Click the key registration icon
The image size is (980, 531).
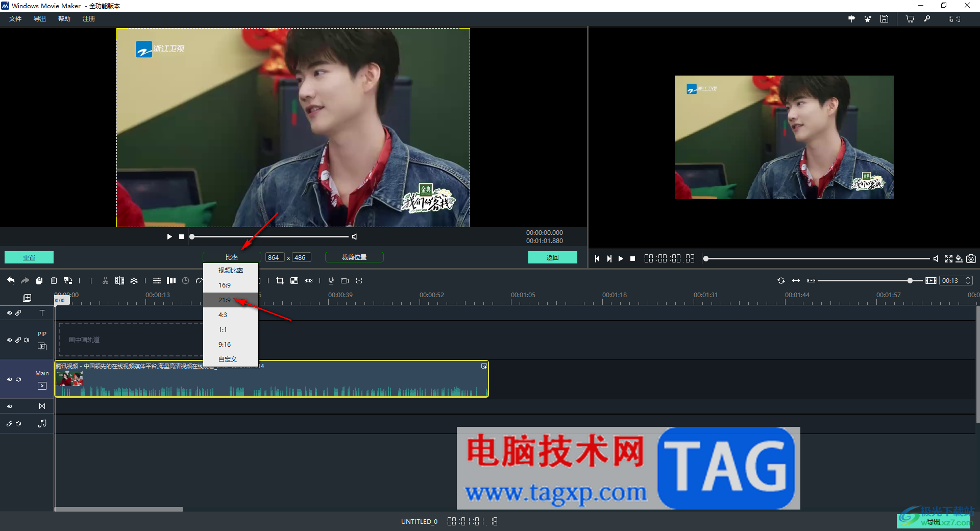coord(927,19)
